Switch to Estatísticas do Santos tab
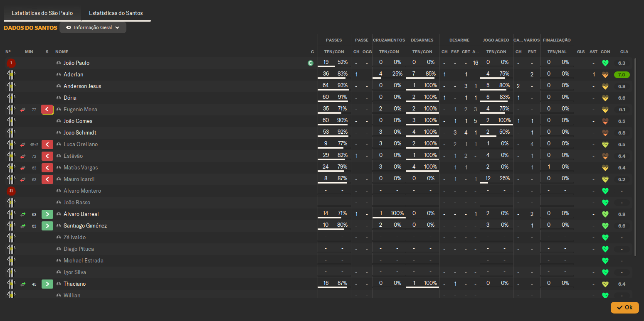Viewport: 644px width, 321px height. (x=116, y=13)
